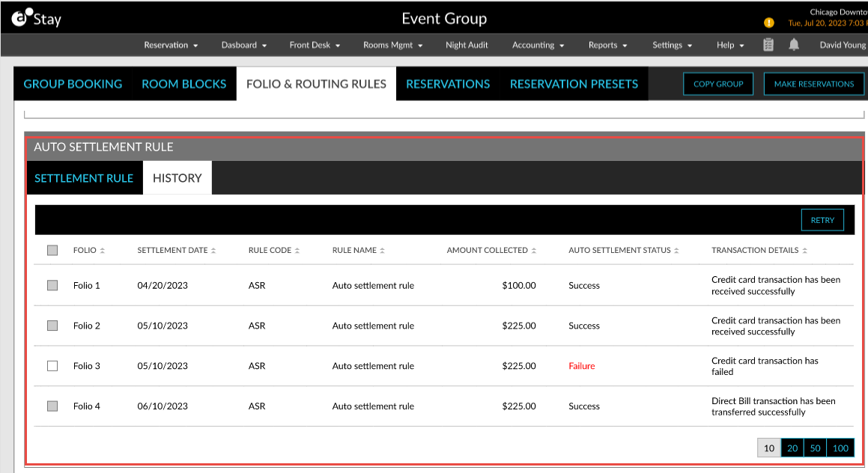
Task: Check the Folio 3 row checkbox
Action: [x=52, y=365]
